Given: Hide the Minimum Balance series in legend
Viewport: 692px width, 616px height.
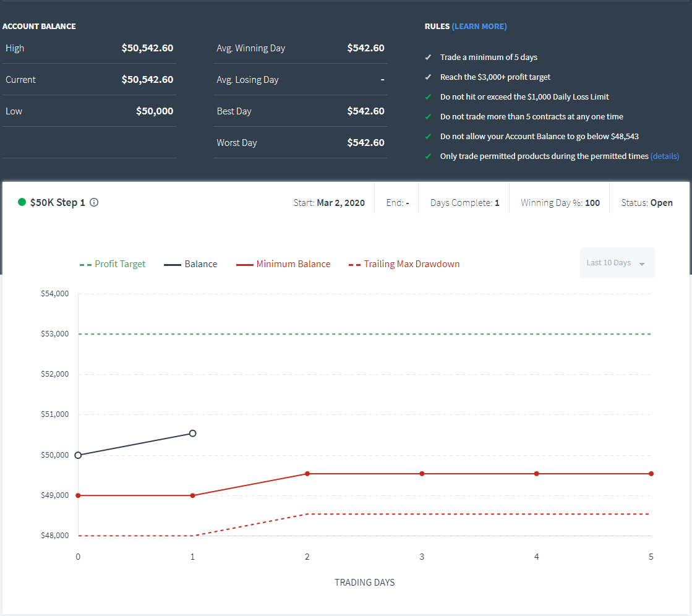Looking at the screenshot, I should [283, 264].
